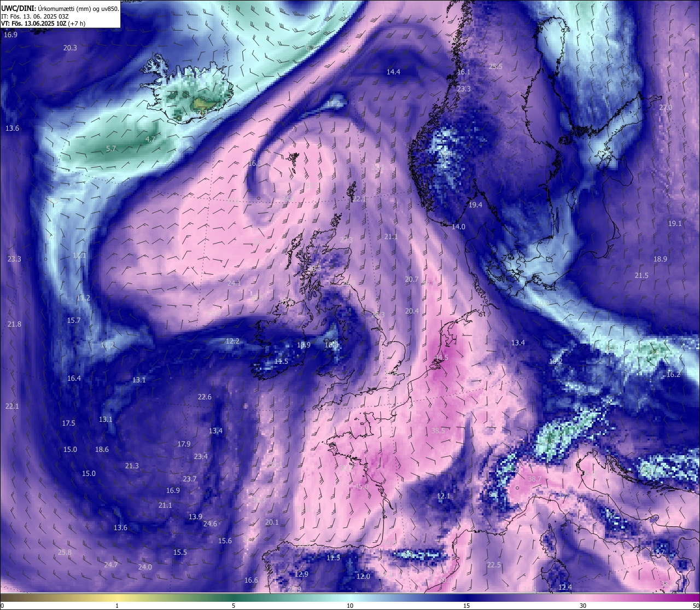Click the 44.5 value over the Netherlands

click(x=441, y=357)
